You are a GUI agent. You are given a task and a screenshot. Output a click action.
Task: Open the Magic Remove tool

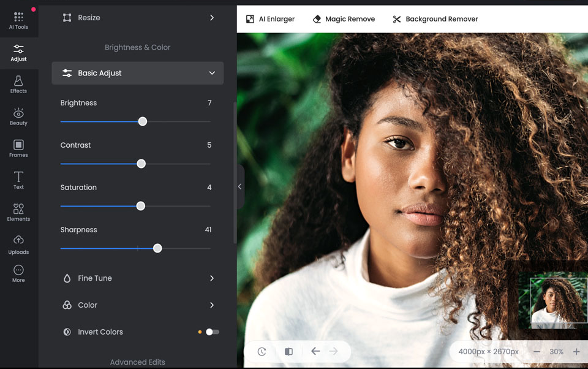click(x=344, y=19)
